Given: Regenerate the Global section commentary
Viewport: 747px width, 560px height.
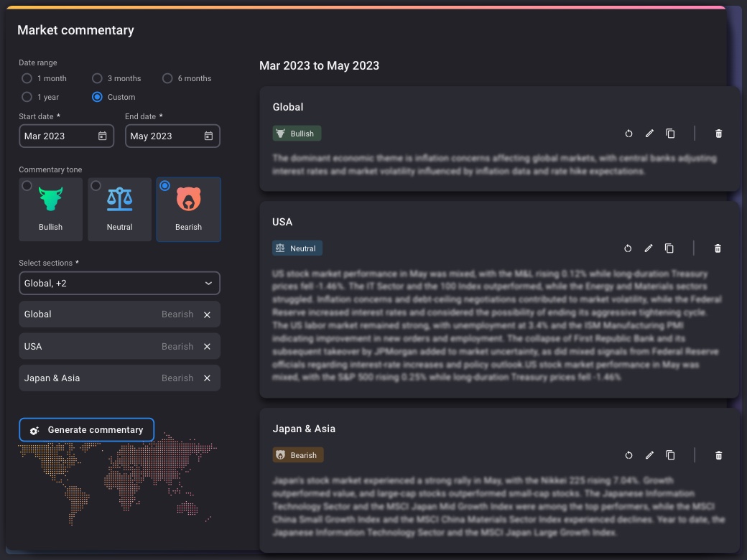Looking at the screenshot, I should pyautogui.click(x=628, y=134).
